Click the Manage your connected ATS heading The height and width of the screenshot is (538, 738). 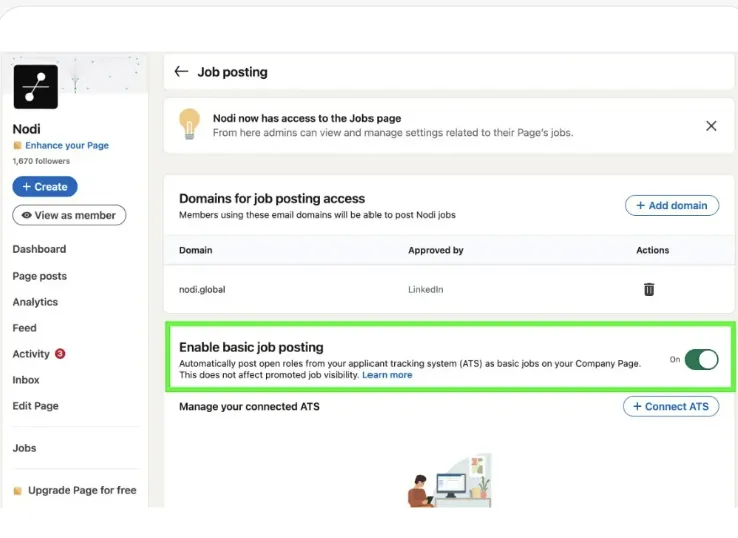pyautogui.click(x=249, y=407)
